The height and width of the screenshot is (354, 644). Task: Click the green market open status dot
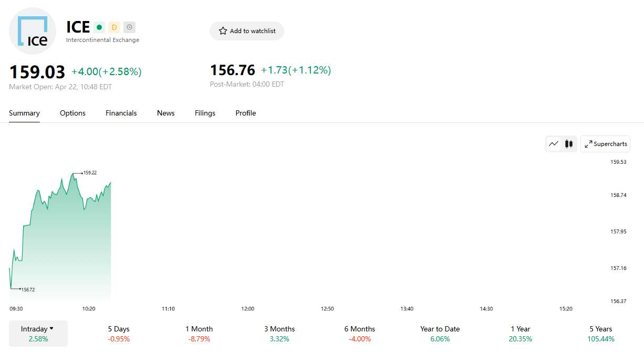click(x=99, y=27)
